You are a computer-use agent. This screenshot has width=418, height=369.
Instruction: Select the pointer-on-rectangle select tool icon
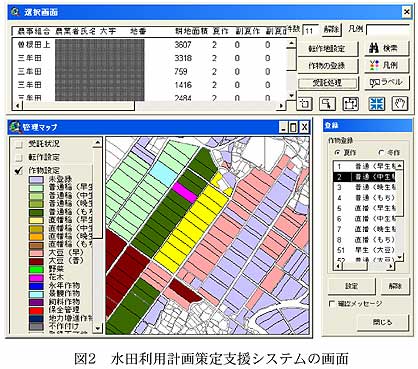pyautogui.click(x=327, y=104)
